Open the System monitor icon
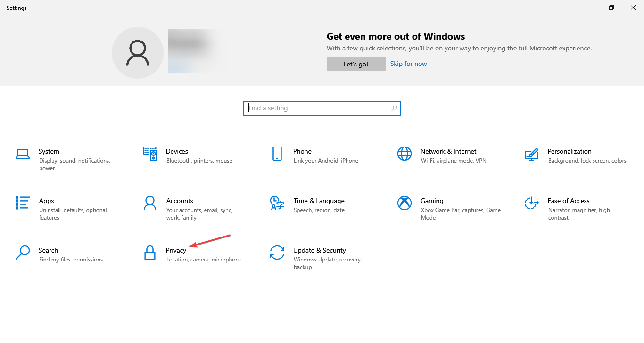The width and height of the screenshot is (644, 343). [x=23, y=154]
